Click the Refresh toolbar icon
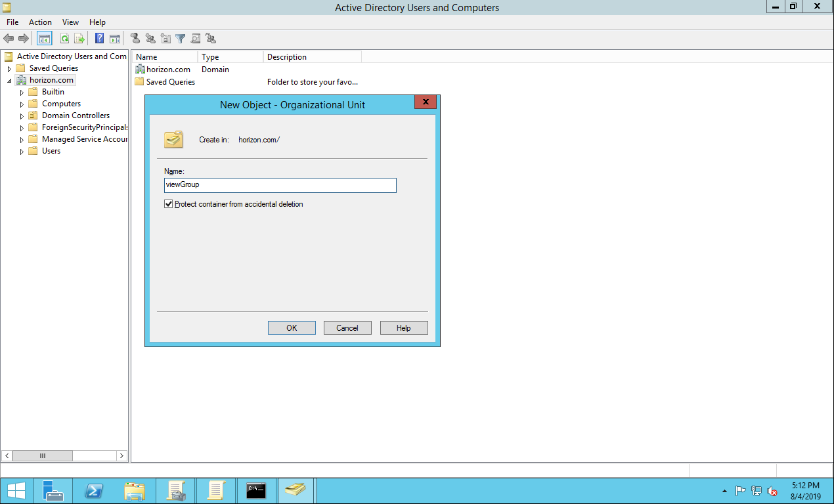The width and height of the screenshot is (834, 504). click(65, 39)
